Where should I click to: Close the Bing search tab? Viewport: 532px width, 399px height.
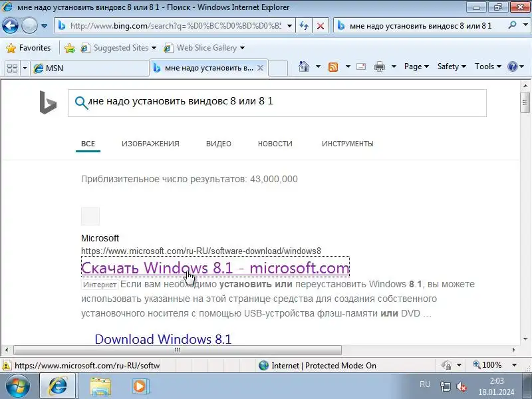coord(260,68)
